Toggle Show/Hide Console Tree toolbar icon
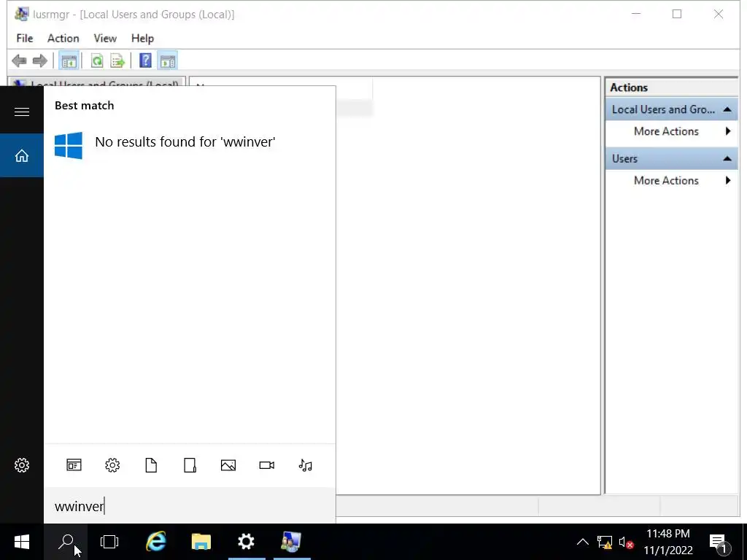This screenshot has height=560, width=747. pyautogui.click(x=69, y=61)
